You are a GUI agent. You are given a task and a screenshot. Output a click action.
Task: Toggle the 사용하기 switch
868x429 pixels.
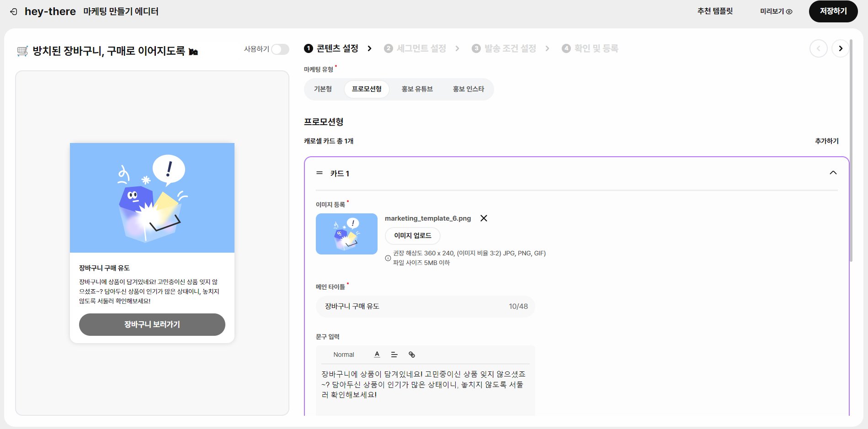[x=280, y=49]
